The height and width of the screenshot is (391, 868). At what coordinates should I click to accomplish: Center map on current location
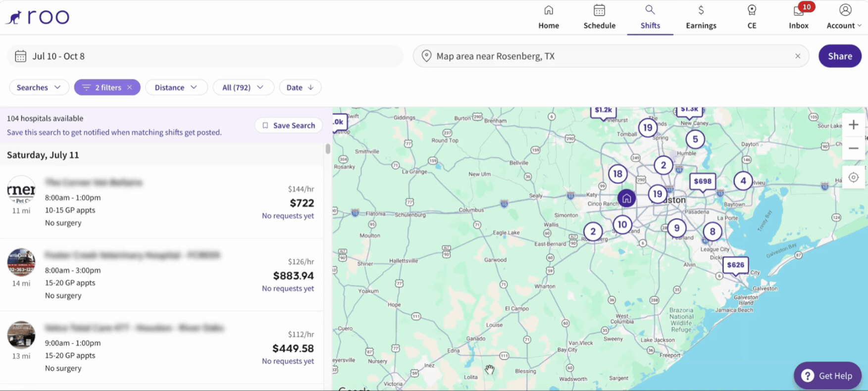[853, 177]
